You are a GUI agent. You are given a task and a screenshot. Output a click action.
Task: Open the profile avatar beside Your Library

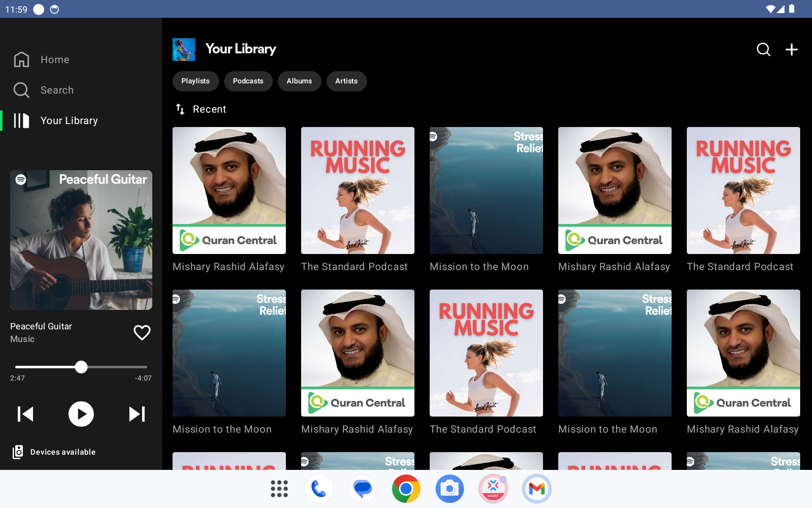184,50
